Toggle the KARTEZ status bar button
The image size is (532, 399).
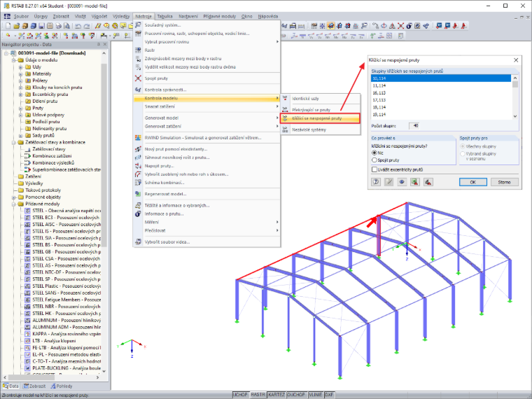point(276,395)
